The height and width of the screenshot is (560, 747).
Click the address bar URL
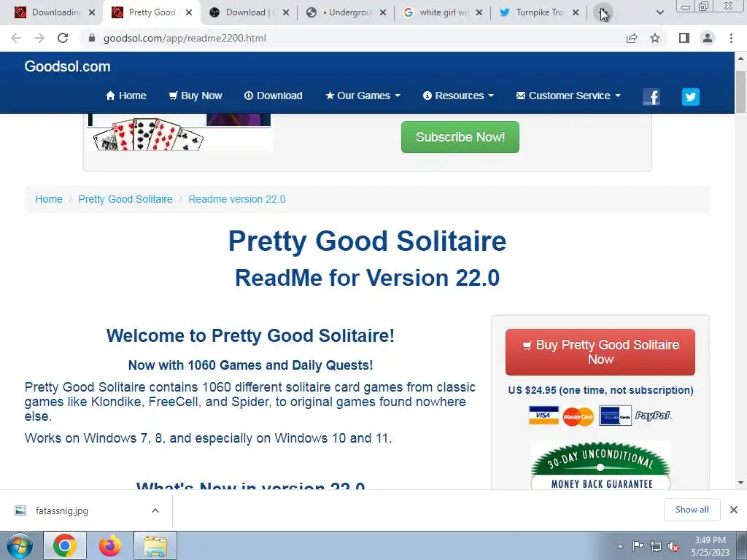pos(185,38)
